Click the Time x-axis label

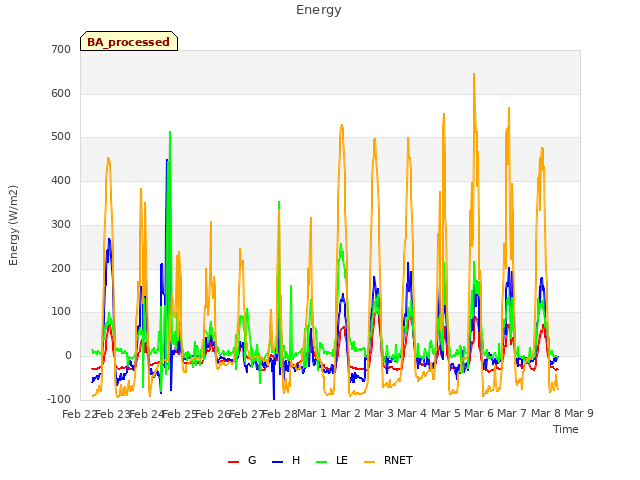click(x=566, y=429)
